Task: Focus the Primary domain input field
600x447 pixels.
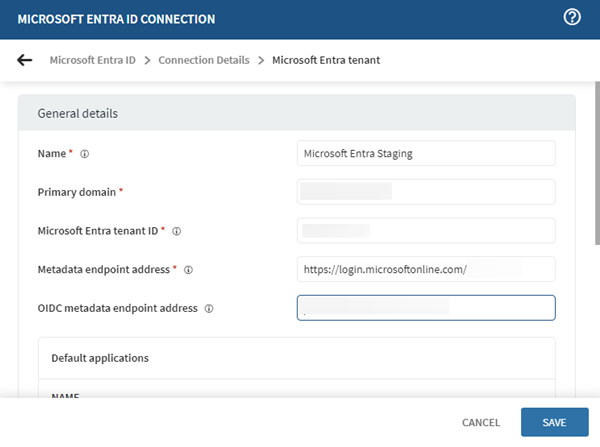Action: 426,192
